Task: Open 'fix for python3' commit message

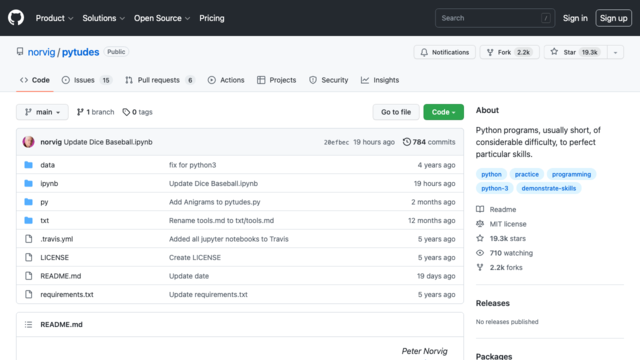Action: [x=192, y=165]
